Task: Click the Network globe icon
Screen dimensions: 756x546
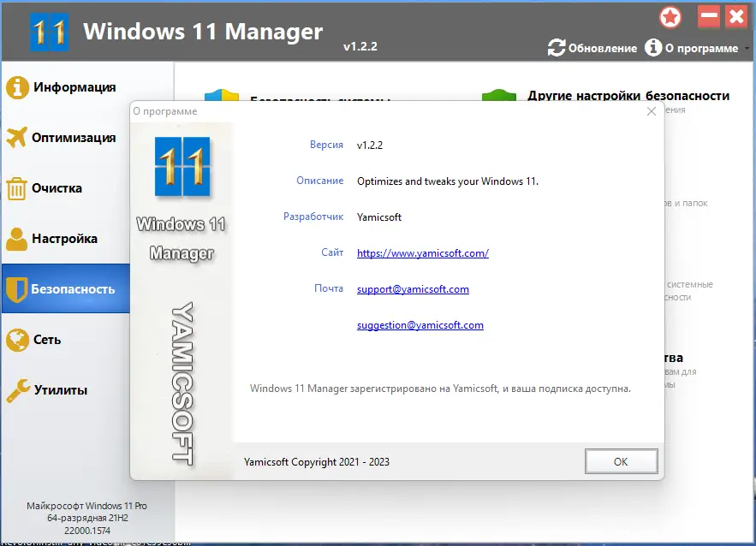Action: (17, 340)
